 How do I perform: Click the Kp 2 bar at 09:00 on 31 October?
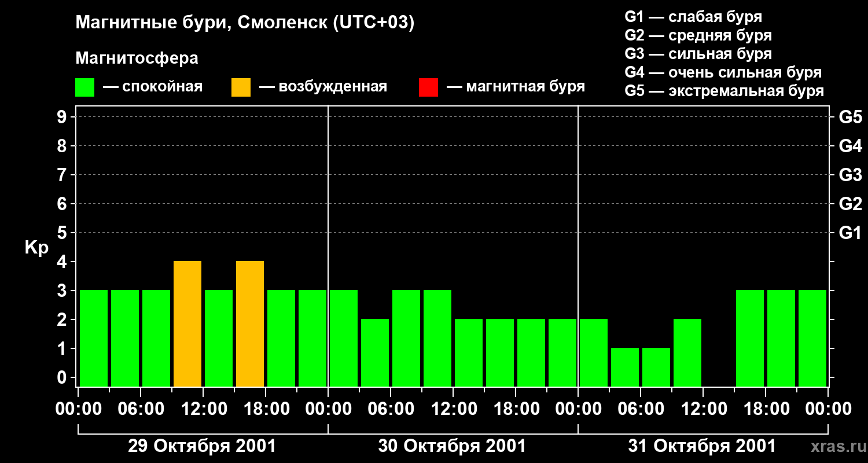pos(687,352)
